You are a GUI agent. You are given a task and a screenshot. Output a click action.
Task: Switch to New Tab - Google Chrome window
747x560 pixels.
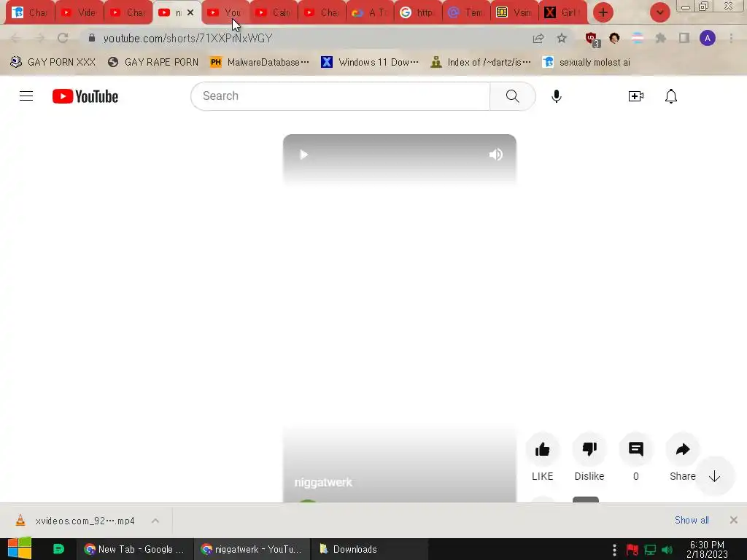point(134,549)
